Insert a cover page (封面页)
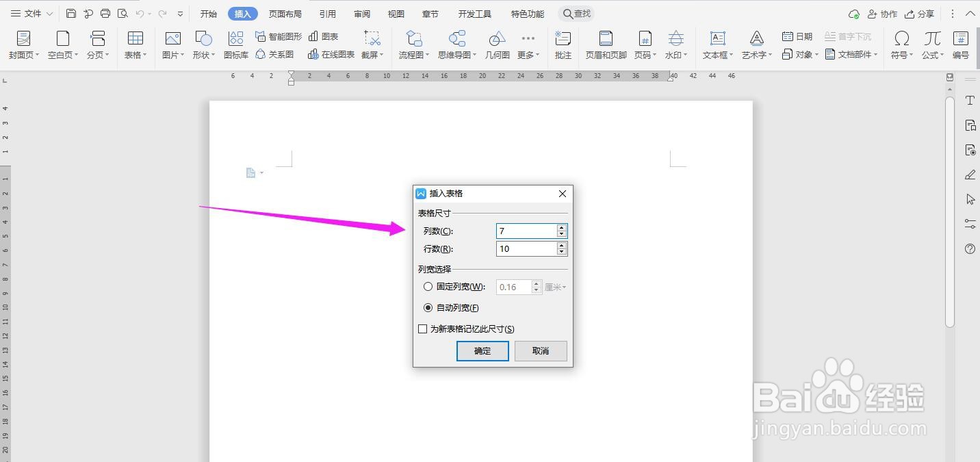Image resolution: width=980 pixels, height=462 pixels. (x=24, y=45)
